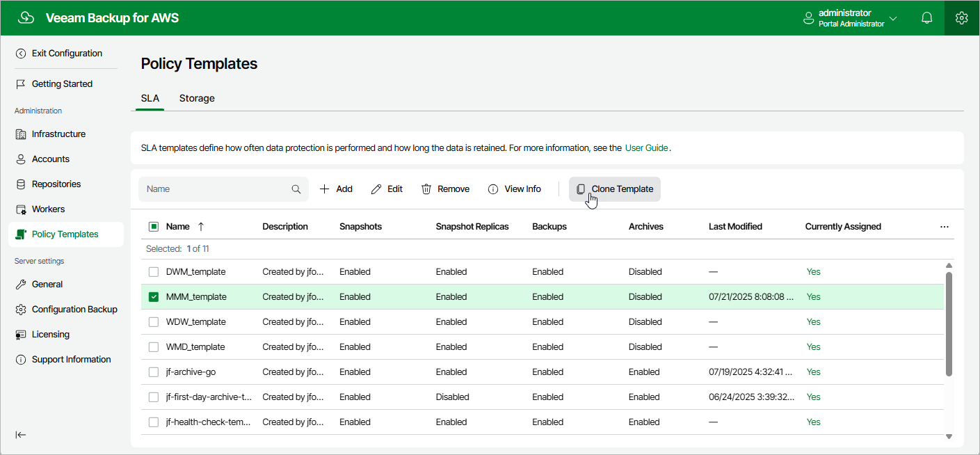Screen dimensions: 980x455
Task: Click the Exit Configuration back icon
Action: (21, 54)
